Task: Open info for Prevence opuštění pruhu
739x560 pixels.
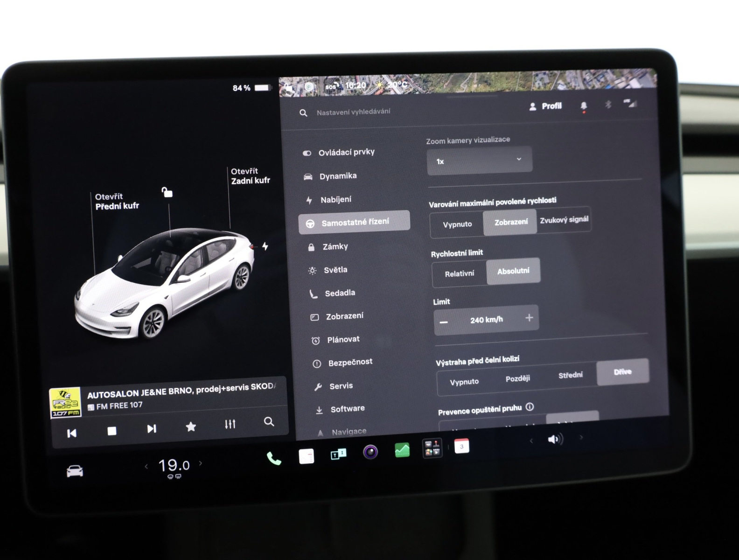Action: click(530, 407)
